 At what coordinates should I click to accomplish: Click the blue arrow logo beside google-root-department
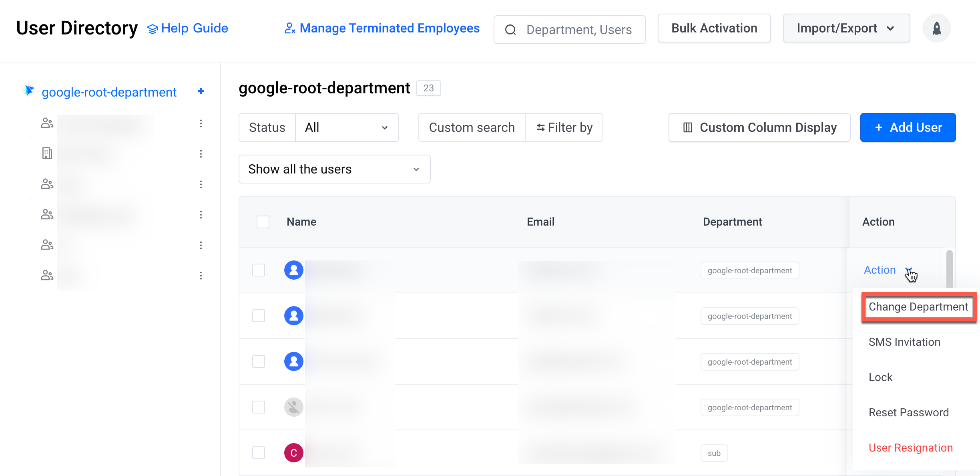pos(29,91)
